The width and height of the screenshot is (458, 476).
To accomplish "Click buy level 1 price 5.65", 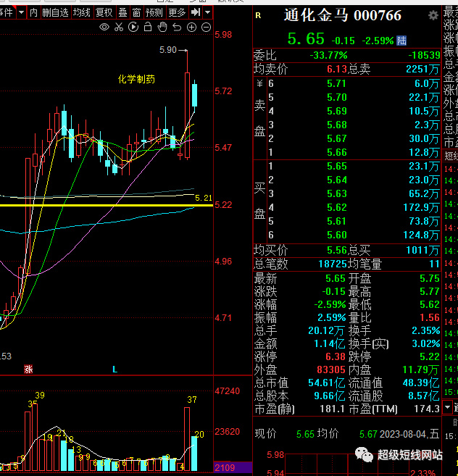I will (x=337, y=166).
